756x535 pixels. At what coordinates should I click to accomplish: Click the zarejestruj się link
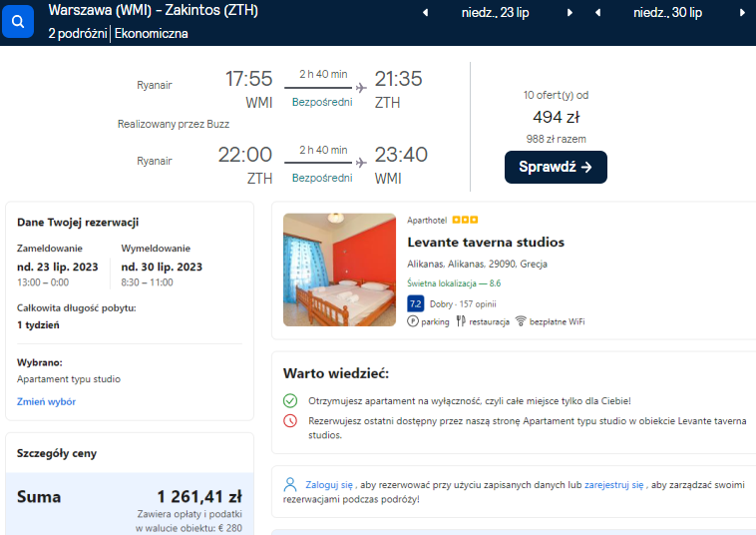coord(613,485)
